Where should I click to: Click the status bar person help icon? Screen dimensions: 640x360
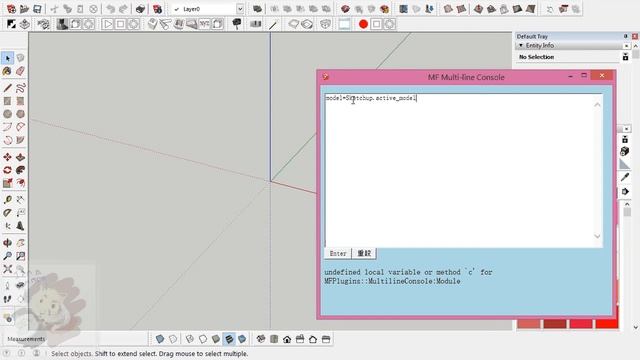click(36, 353)
